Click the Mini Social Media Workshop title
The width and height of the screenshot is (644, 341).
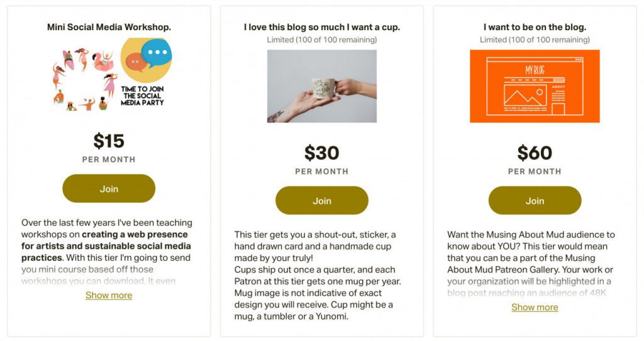109,27
